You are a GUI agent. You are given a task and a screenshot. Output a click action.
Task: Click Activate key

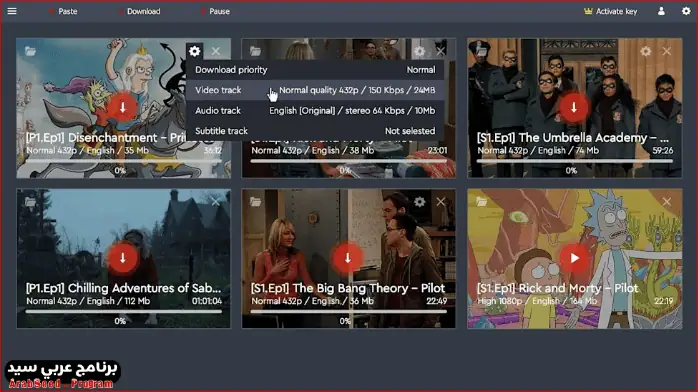(611, 11)
